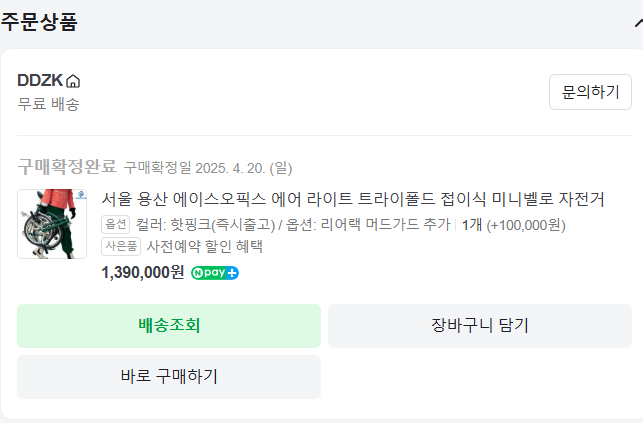The image size is (643, 423).
Task: Click the home icon beside DDZK
Action: 73,81
